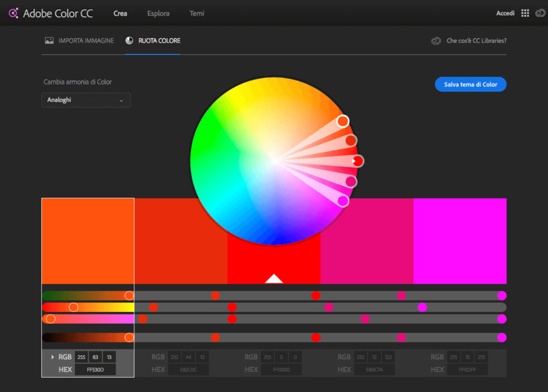This screenshot has height=392, width=548.
Task: Click the orange-to-magenta third slider knob
Action: (x=51, y=318)
